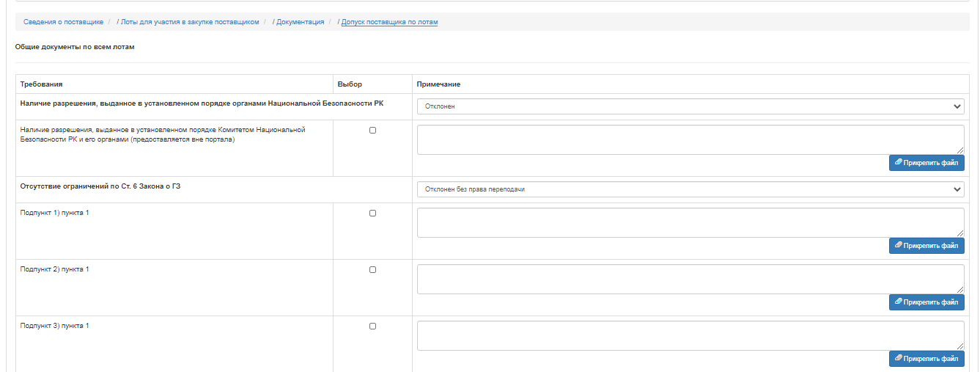The image size is (980, 372).
Task: Enable the Подпункт 2) пункта 1 checkbox
Action: [372, 269]
